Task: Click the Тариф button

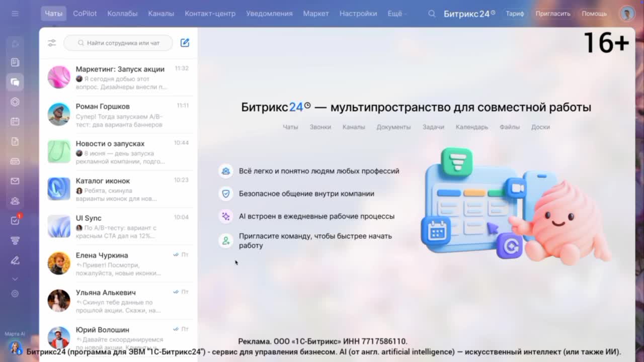Action: pos(515,14)
